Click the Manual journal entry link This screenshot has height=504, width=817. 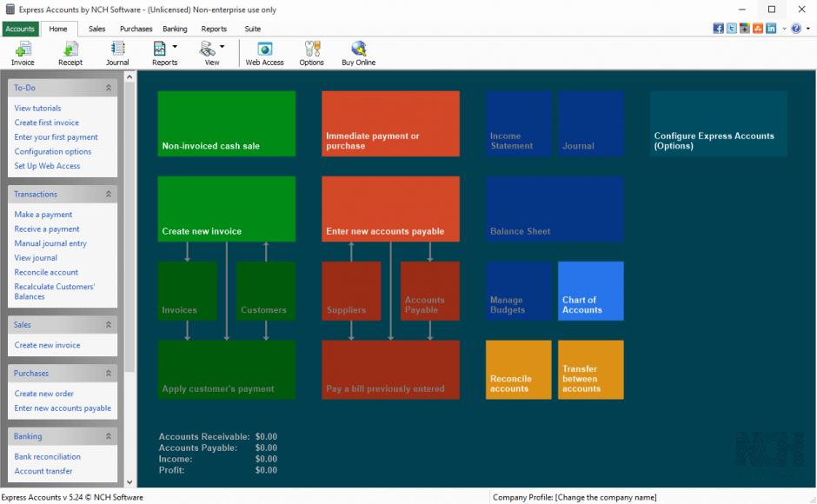pos(50,243)
